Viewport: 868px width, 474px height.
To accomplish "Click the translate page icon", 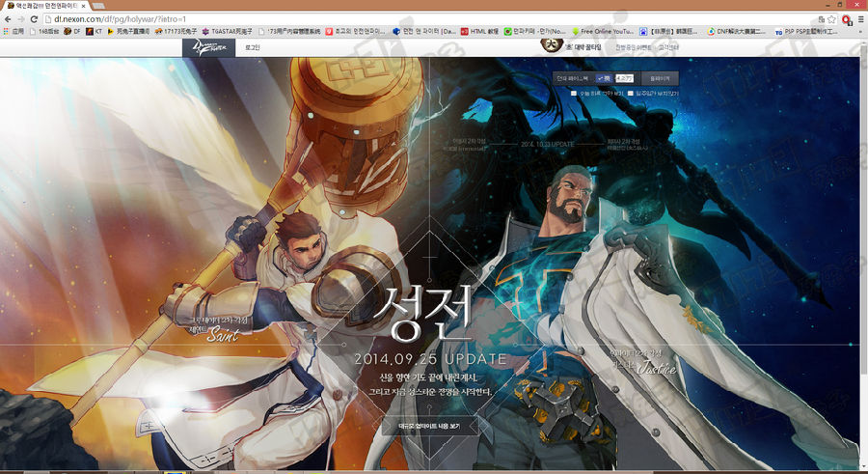I will (821, 19).
